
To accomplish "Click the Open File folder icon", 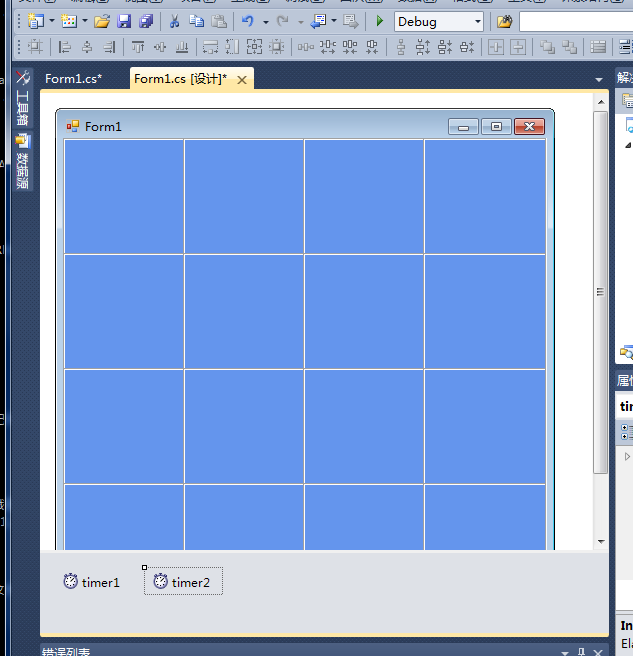I will tap(102, 21).
